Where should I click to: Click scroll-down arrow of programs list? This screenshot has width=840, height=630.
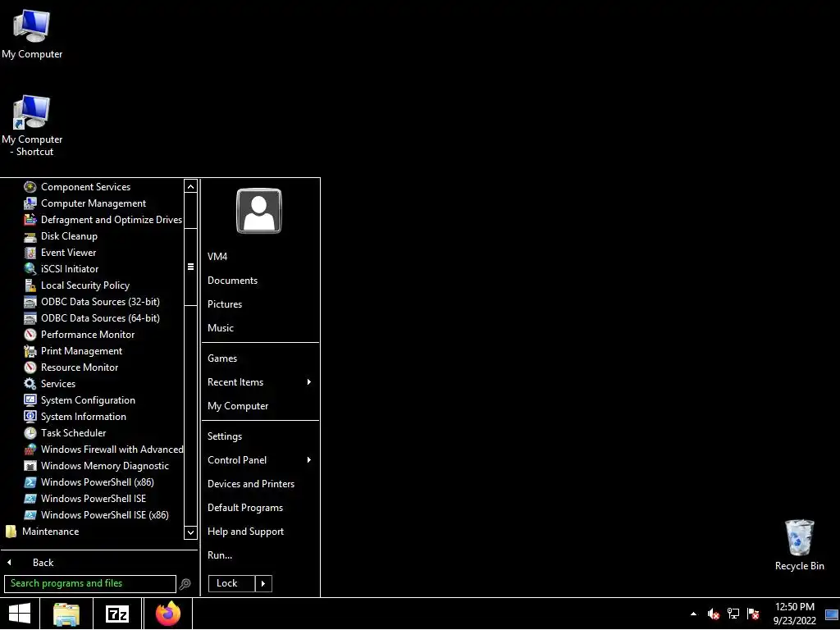tap(190, 532)
